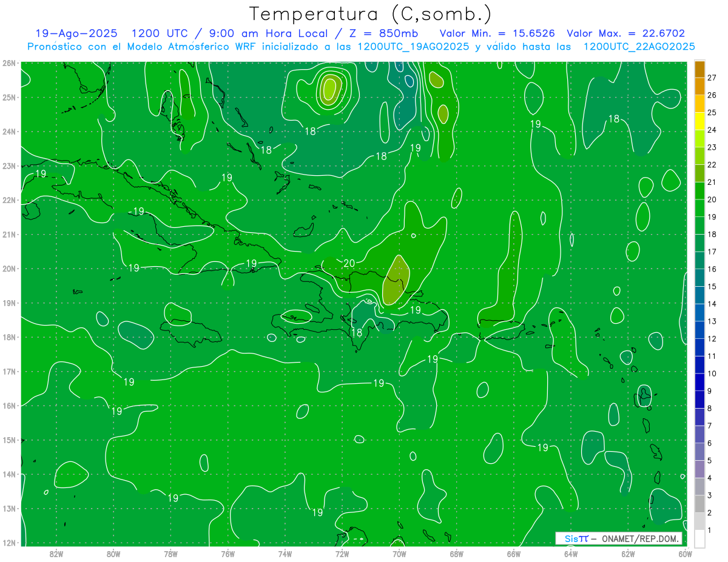Click the '27' label on the color legend
Image resolution: width=728 pixels, height=562 pixels.
tap(712, 78)
